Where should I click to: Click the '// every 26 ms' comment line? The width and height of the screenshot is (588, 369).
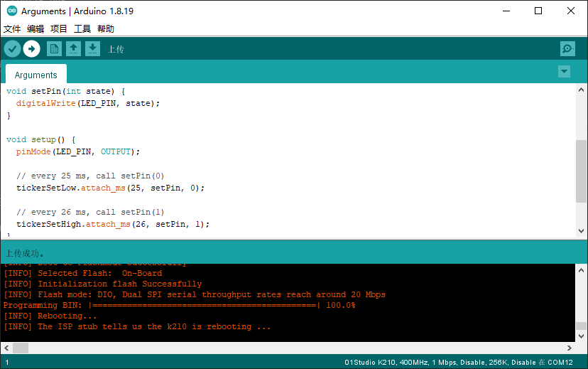[90, 212]
